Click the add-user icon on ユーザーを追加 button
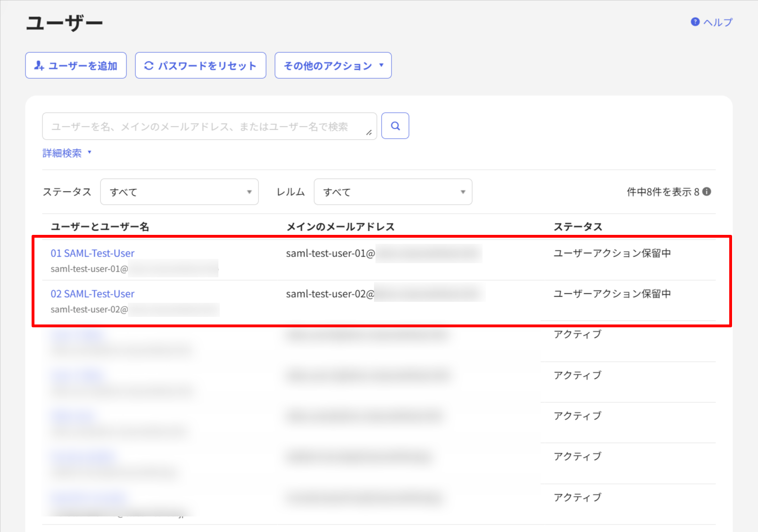The width and height of the screenshot is (758, 532). [40, 65]
